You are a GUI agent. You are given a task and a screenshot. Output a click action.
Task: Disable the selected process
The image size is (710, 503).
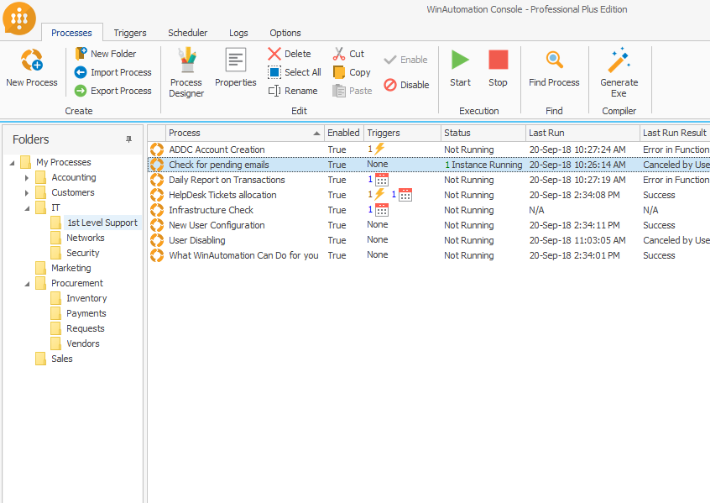(x=406, y=85)
